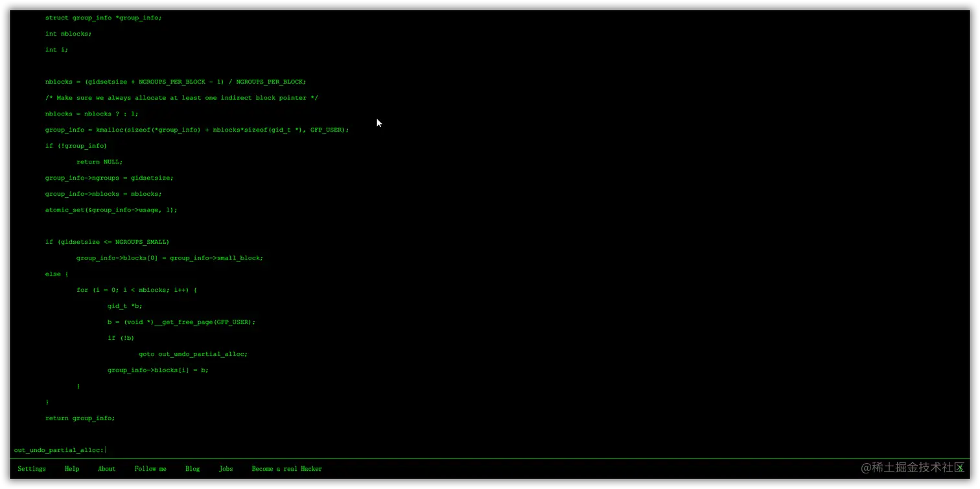Click the NGROUPS_PER_BLOCK calculation line
The height and width of the screenshot is (489, 980).
175,82
